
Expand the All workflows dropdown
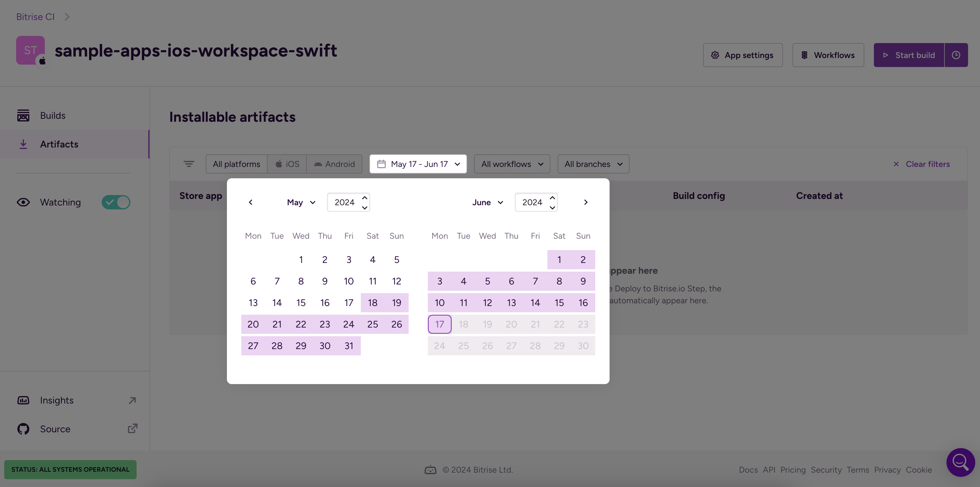[x=512, y=164]
